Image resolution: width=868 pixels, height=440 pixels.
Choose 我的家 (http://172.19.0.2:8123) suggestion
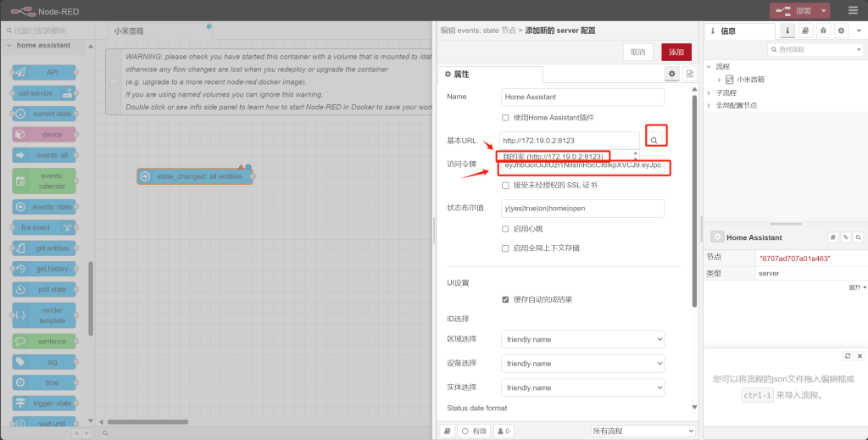(x=553, y=157)
